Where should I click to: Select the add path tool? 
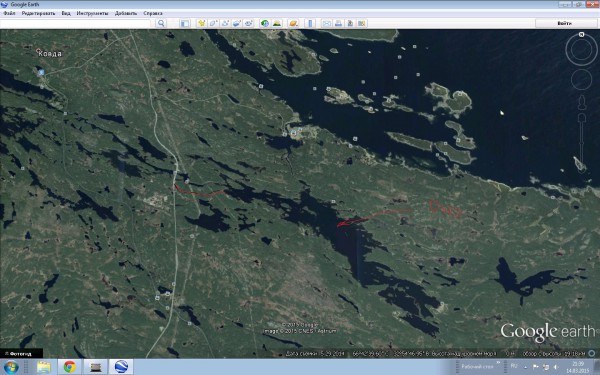225,23
